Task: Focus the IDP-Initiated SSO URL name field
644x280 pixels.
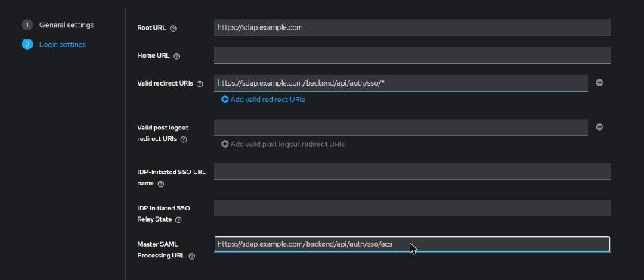Action: click(x=412, y=172)
